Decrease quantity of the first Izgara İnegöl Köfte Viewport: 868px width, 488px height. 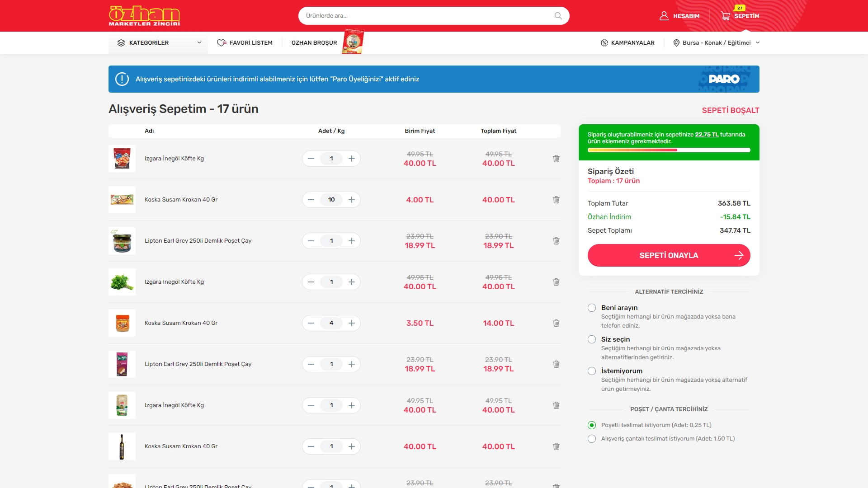pos(311,159)
